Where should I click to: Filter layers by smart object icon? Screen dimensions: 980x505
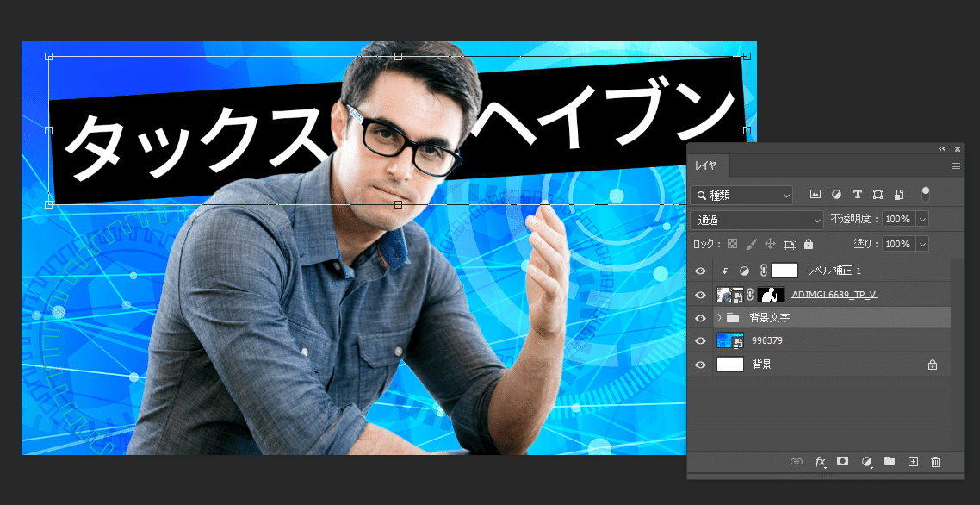click(899, 195)
